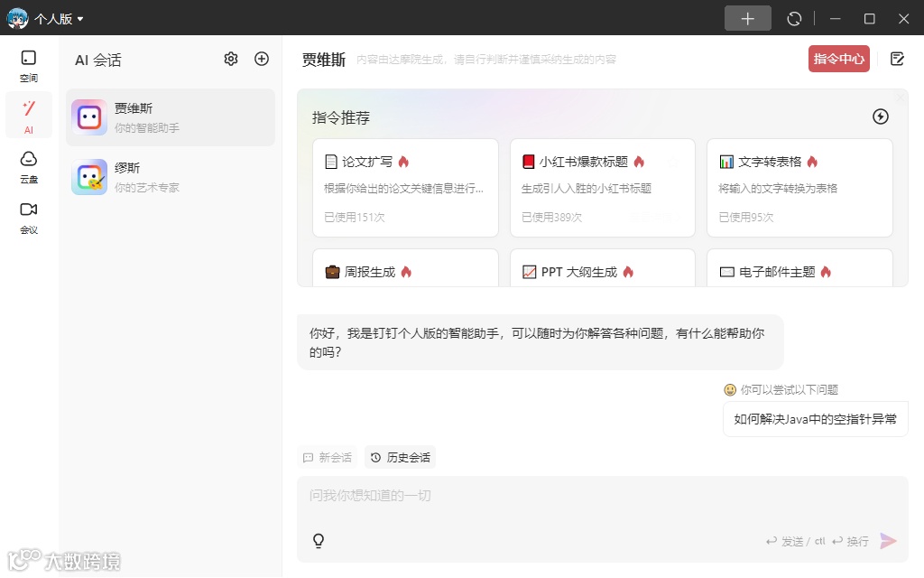The width and height of the screenshot is (924, 578).
Task: Open the 指令中心 command center
Action: coord(838,59)
